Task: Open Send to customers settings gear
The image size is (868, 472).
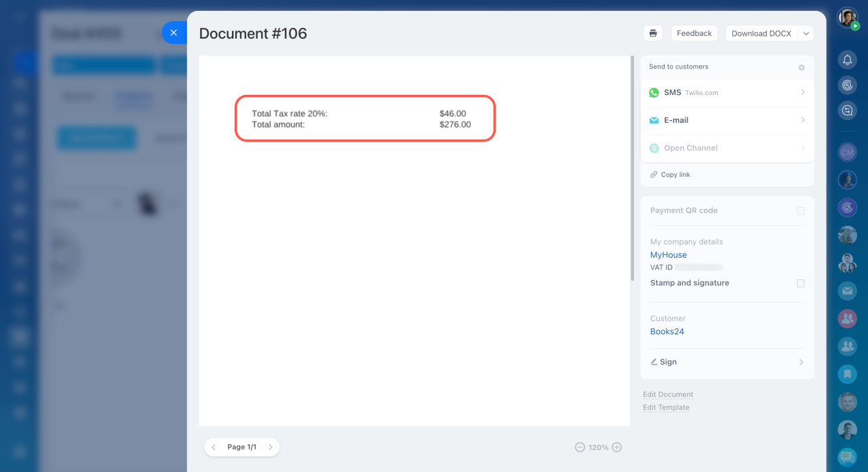Action: pos(802,67)
